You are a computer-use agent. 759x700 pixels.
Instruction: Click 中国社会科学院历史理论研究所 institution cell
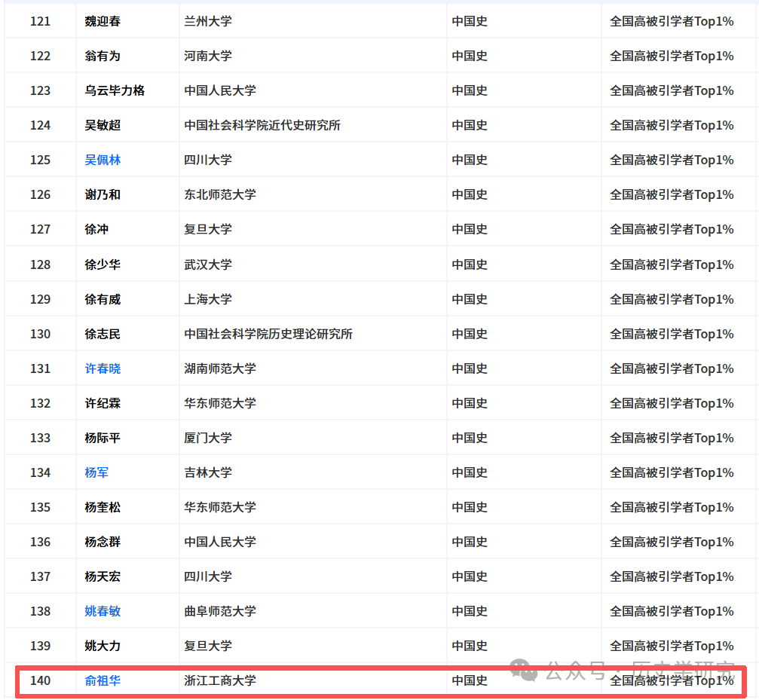coord(268,334)
